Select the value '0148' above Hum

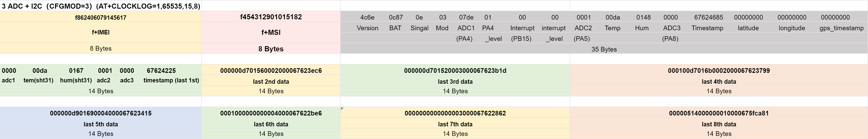644,17
